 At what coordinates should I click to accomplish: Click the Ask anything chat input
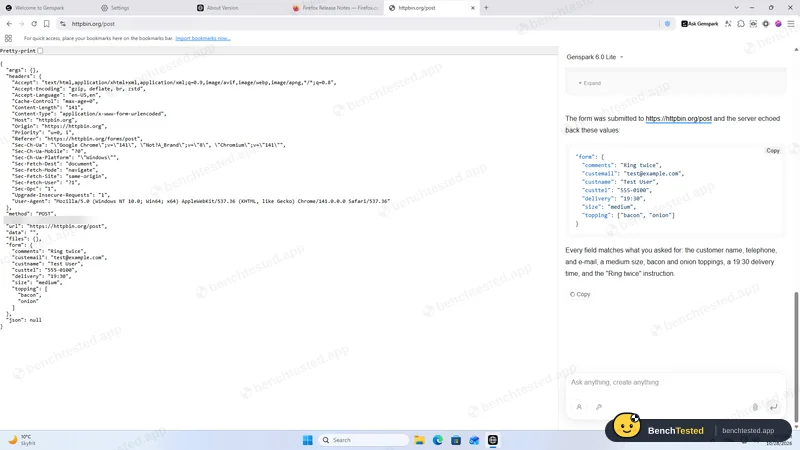(676, 382)
